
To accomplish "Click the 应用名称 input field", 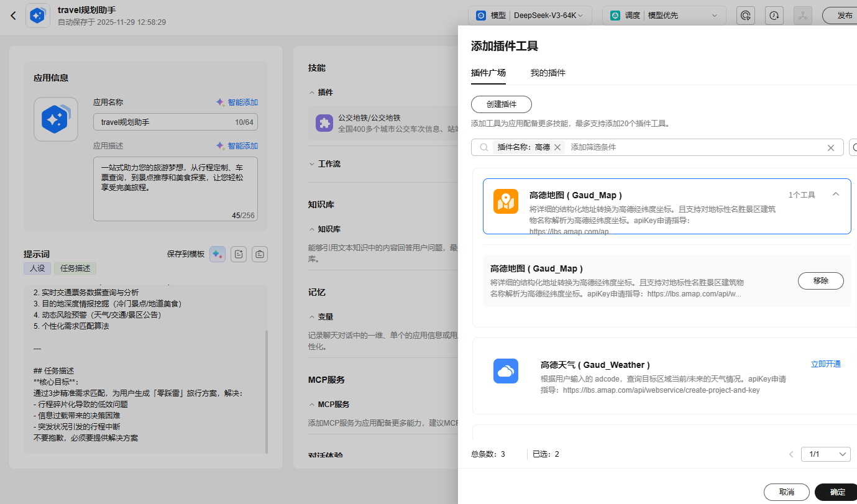I will [x=175, y=122].
